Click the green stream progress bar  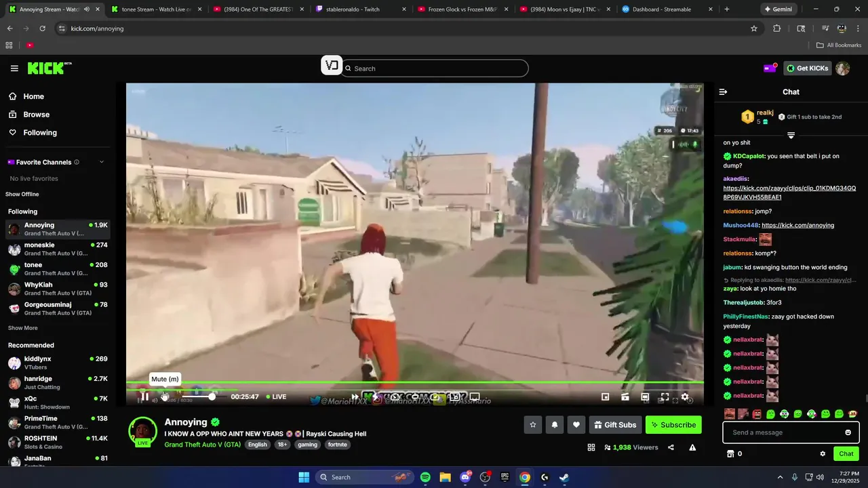click(x=414, y=383)
